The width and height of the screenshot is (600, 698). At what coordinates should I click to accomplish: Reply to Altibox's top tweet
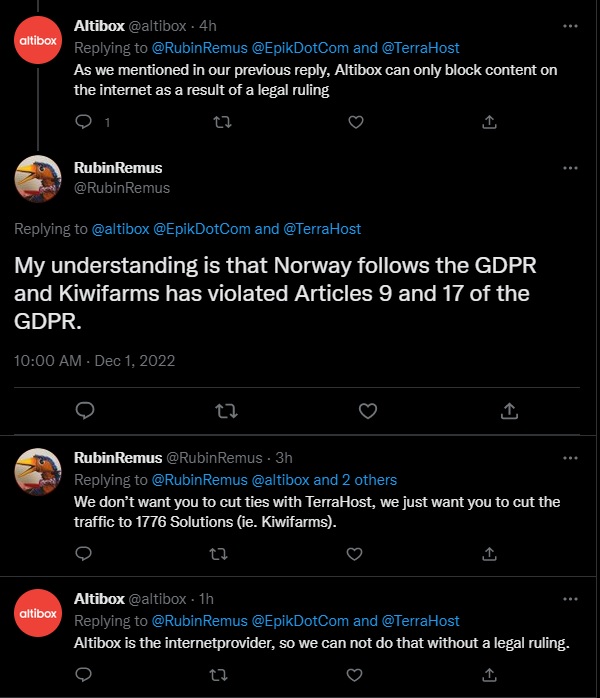84,122
